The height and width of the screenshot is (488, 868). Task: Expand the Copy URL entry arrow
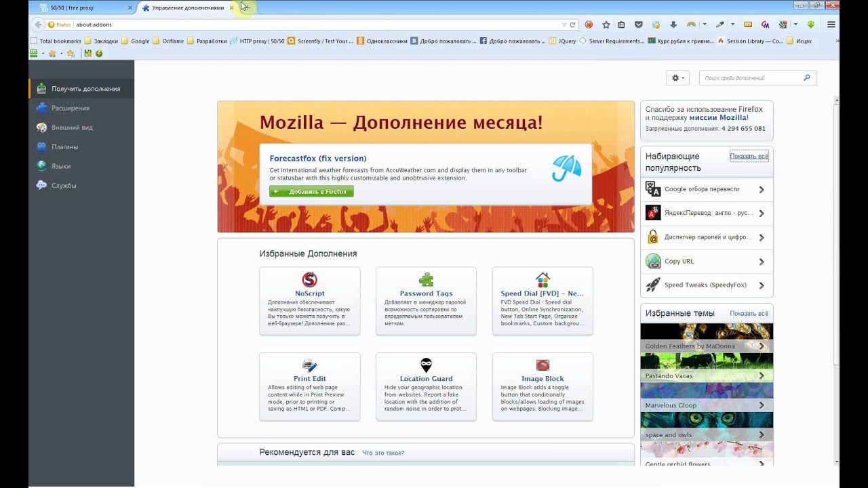pos(762,262)
